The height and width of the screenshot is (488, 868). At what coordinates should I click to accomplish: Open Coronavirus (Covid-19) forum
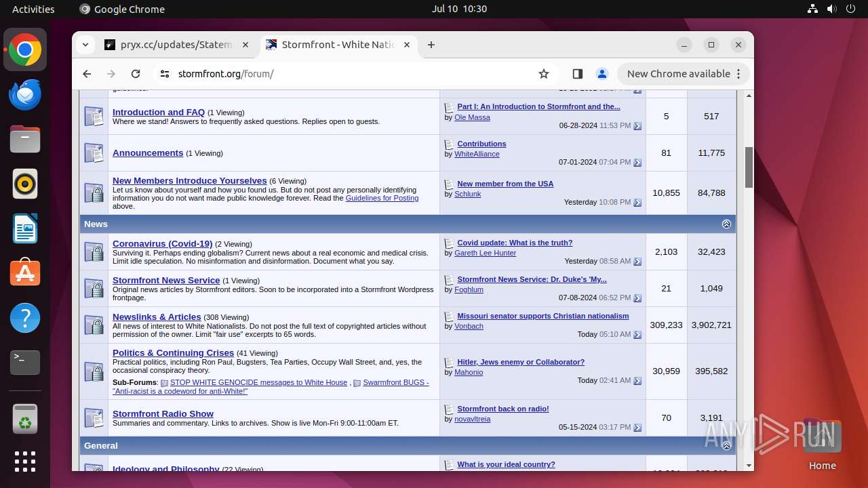pos(163,244)
